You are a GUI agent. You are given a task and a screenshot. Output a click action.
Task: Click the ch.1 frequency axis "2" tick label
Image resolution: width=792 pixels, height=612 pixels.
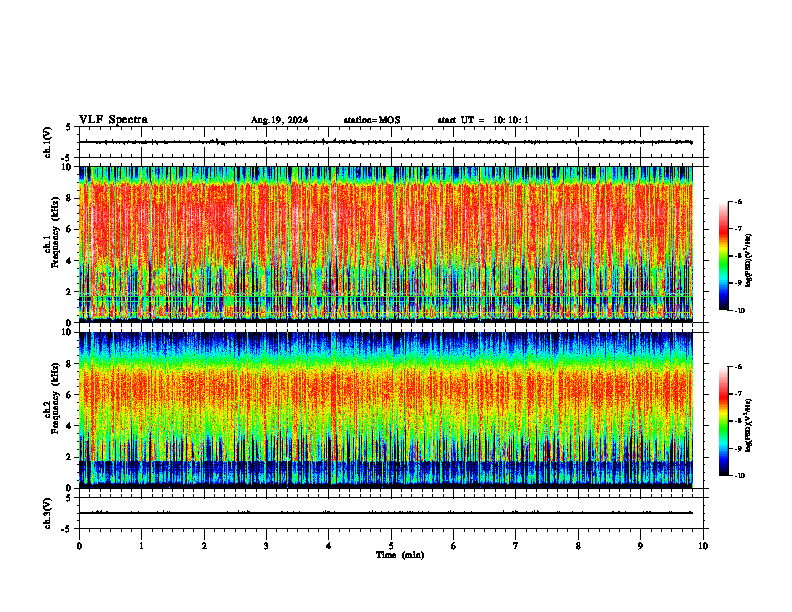[70, 292]
